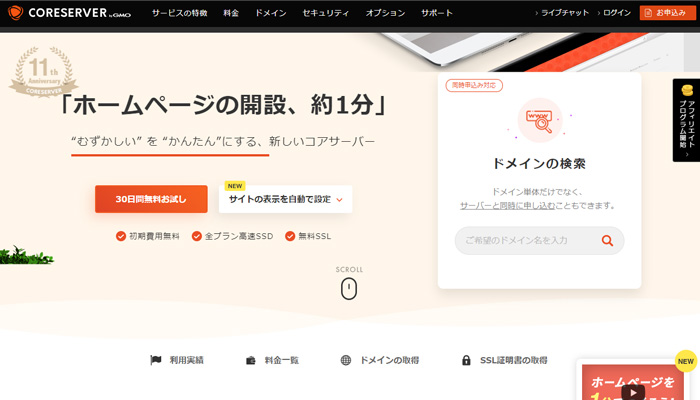Screen dimensions: 700x400
Task: Click the SSL証明書の取得 lock icon
Action: pos(466,360)
